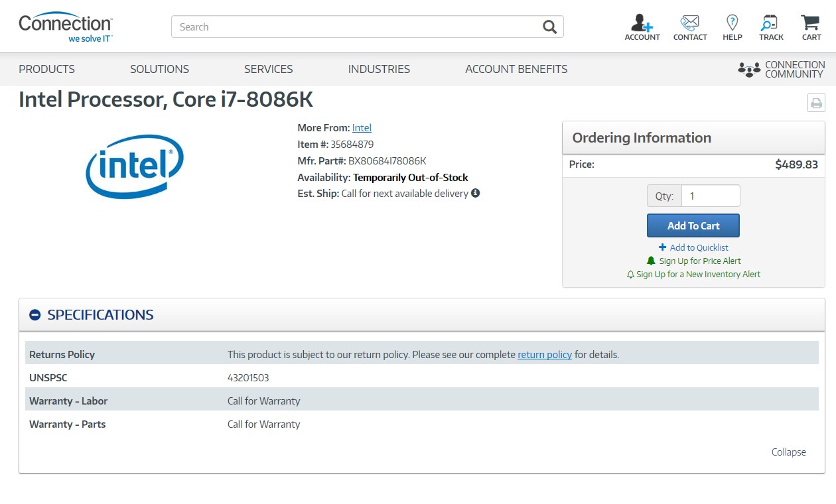Screen dimensions: 836x504
Task: Click the Temporarily Out-of-Stock availability text
Action: point(411,178)
